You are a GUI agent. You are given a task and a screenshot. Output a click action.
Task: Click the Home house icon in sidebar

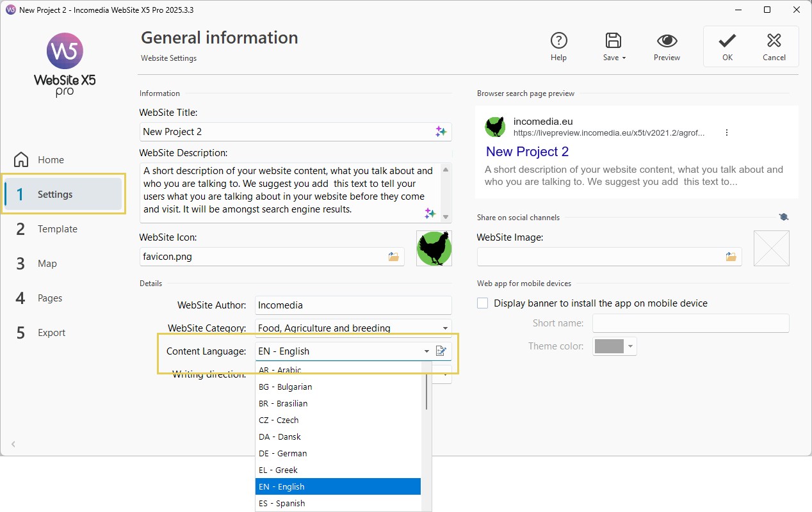[x=21, y=159]
